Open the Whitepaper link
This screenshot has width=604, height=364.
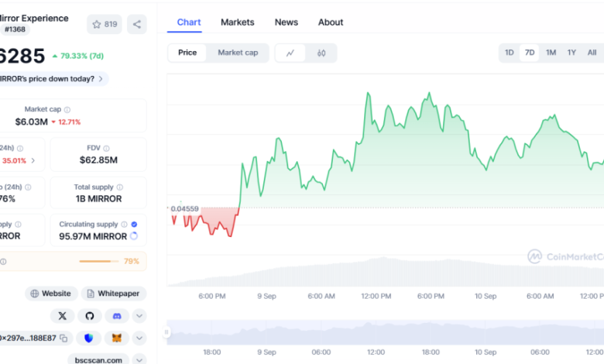[114, 294]
